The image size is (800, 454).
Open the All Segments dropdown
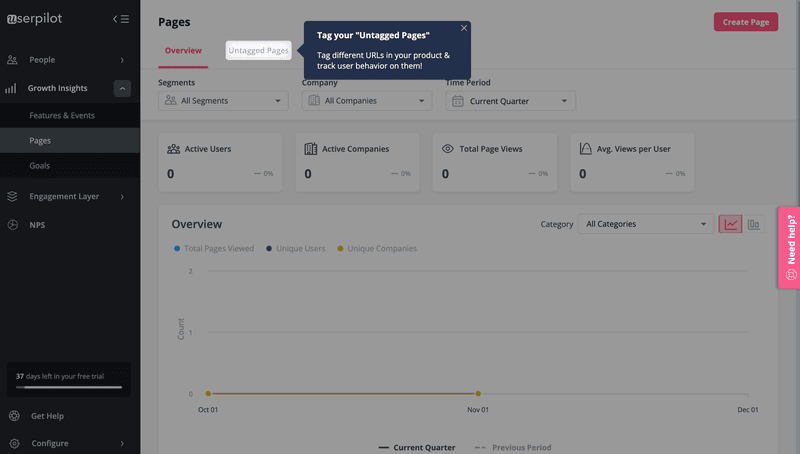[223, 100]
